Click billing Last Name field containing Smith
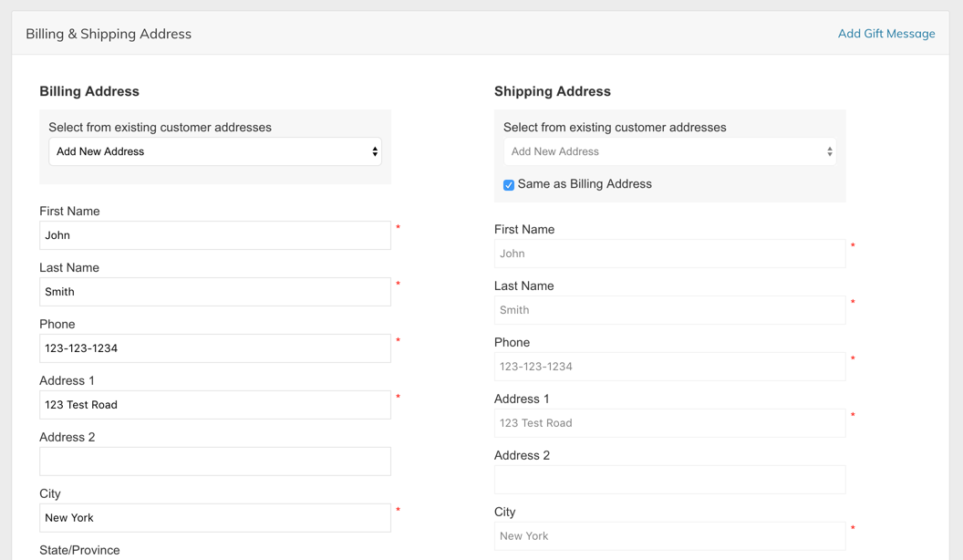 point(215,292)
